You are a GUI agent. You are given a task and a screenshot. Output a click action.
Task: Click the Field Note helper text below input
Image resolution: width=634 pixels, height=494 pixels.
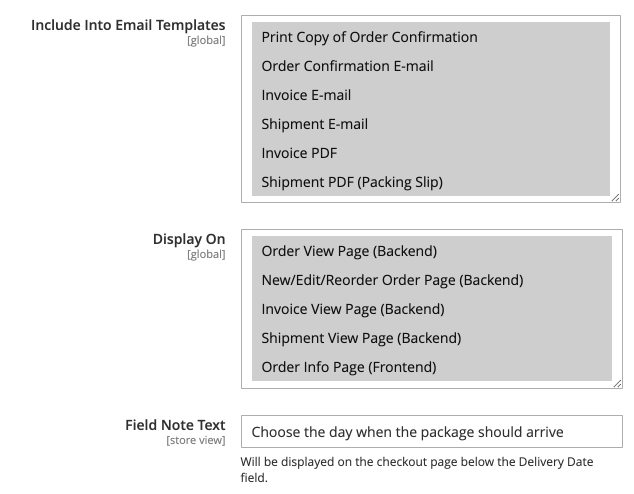tap(417, 469)
